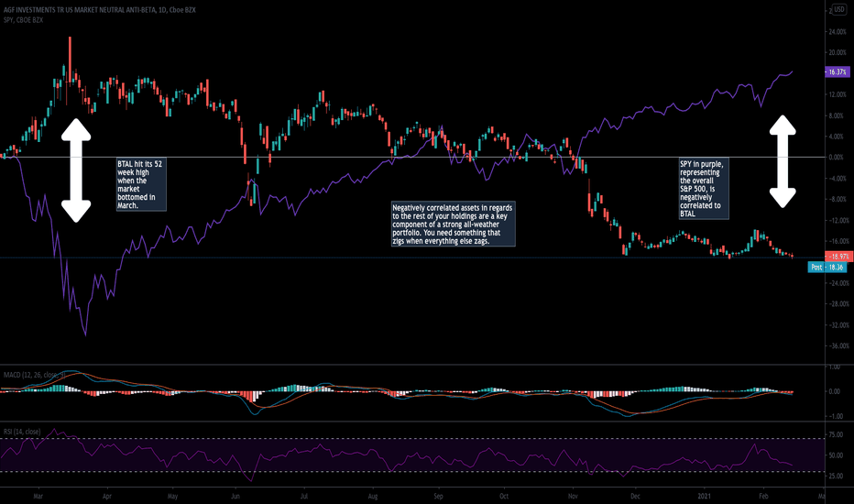Click the -16.00% price axis label
This screenshot has height=504, width=854.
(838, 241)
